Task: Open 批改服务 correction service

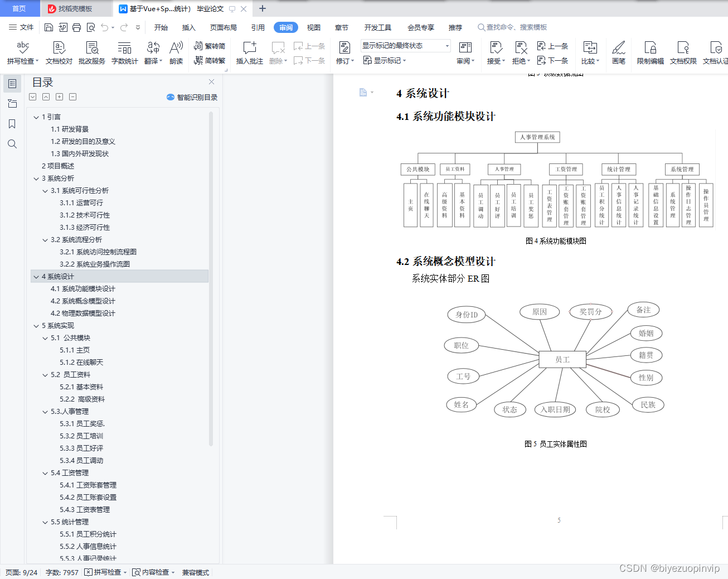Action: click(92, 52)
